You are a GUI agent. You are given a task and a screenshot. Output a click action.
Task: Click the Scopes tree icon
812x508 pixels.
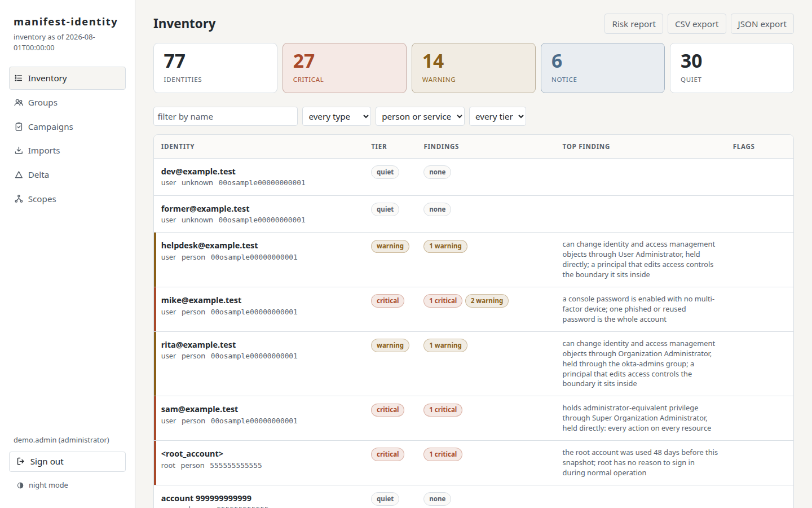pos(19,199)
